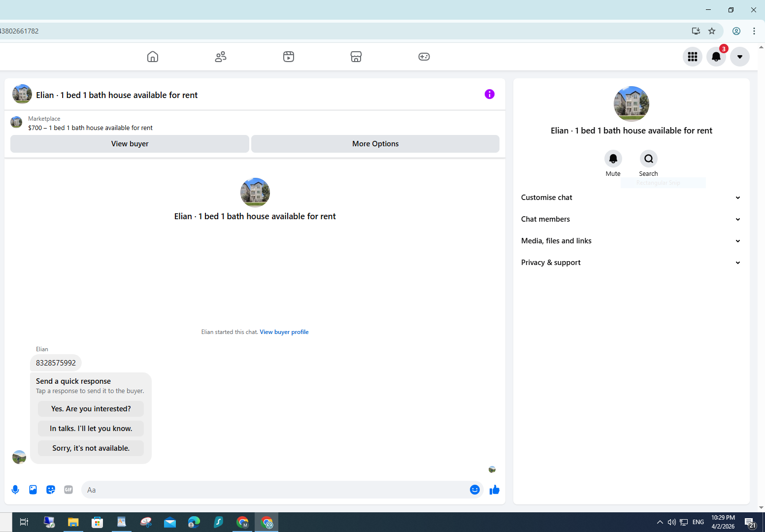765x532 pixels.
Task: Expand the Chat members section
Action: pyautogui.click(x=631, y=219)
